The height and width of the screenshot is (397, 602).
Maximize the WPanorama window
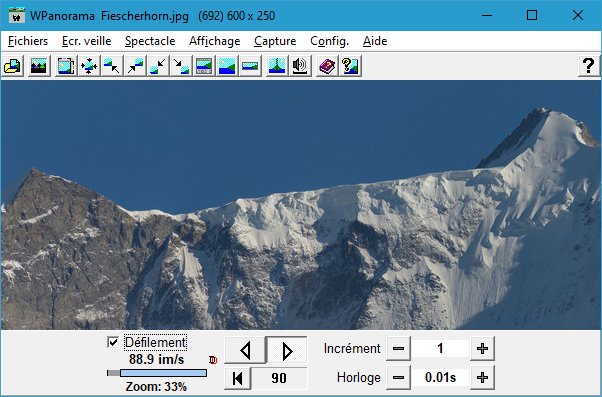pyautogui.click(x=532, y=15)
